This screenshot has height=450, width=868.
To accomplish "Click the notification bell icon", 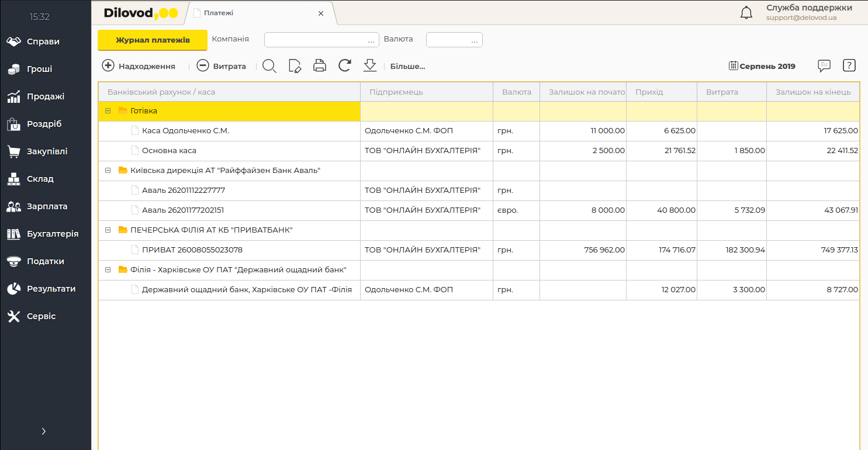I will 746,13.
